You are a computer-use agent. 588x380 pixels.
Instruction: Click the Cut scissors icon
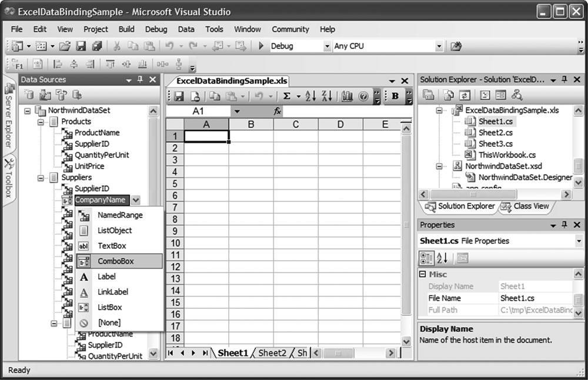pyautogui.click(x=117, y=46)
